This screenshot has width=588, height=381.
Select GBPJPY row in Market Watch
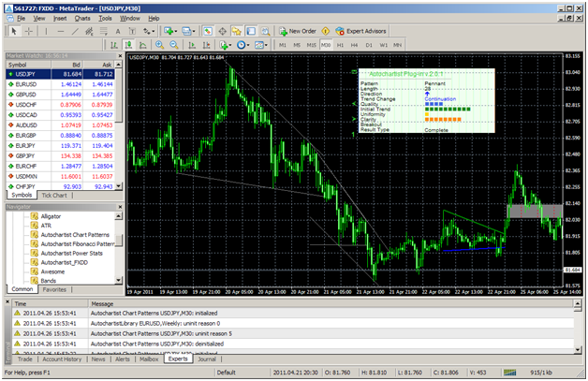pos(61,156)
